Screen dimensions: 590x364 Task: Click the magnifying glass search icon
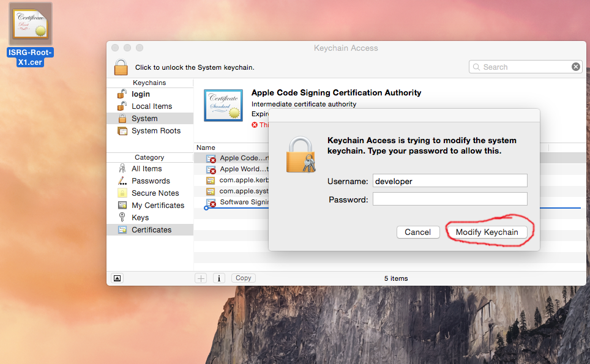click(476, 67)
